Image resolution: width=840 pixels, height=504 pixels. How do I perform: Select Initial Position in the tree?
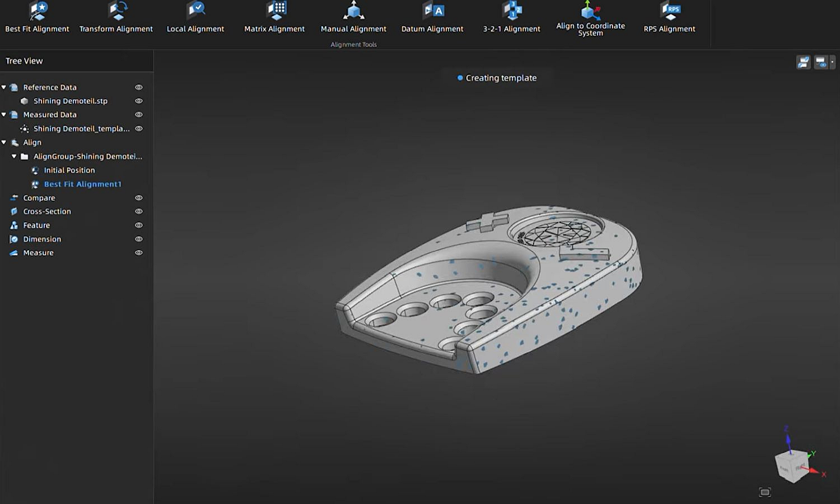click(71, 170)
